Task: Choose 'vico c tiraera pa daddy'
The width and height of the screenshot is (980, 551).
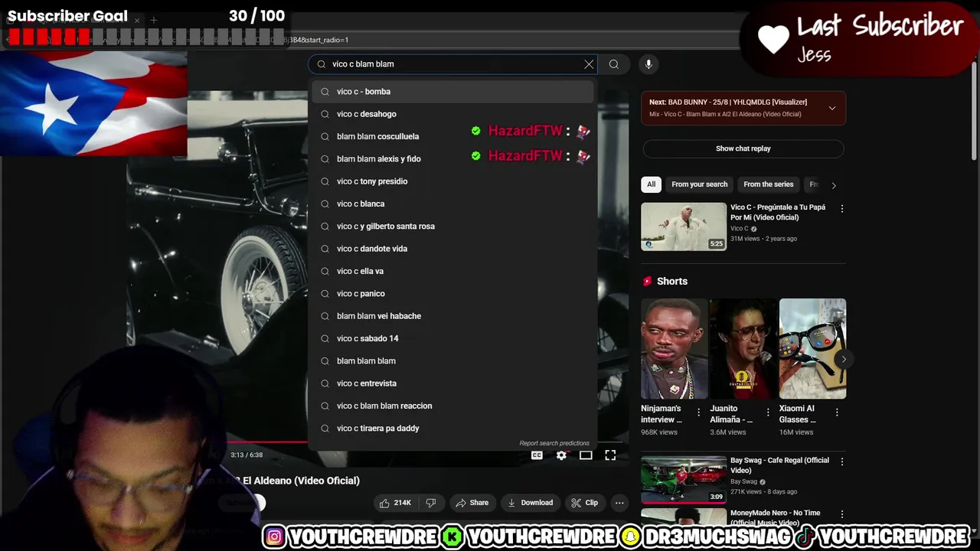Action: click(x=452, y=429)
